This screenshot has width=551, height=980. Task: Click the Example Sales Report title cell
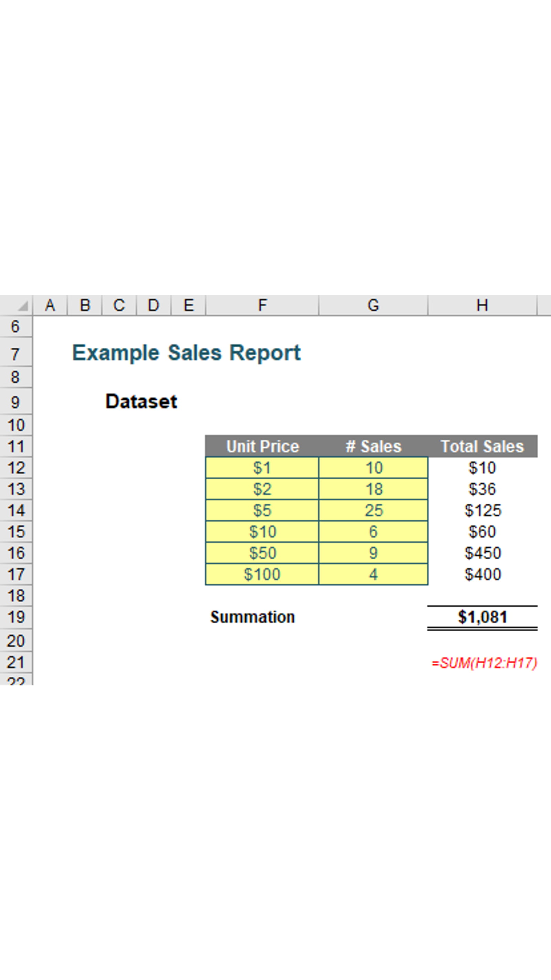[186, 353]
